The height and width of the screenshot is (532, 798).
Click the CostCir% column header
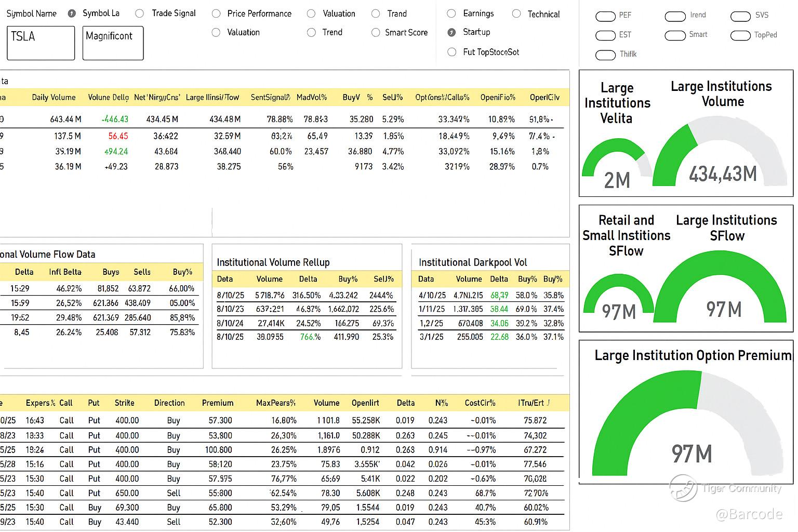tap(480, 403)
